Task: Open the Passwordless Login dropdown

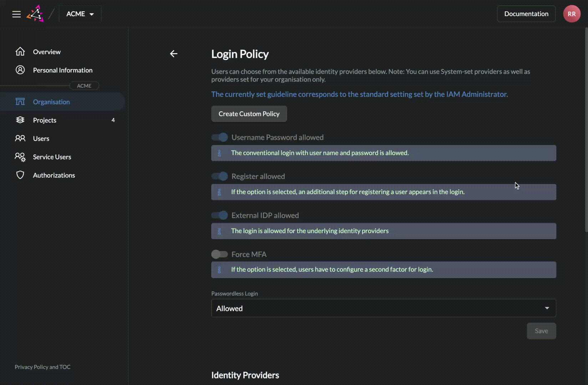Action: click(383, 308)
